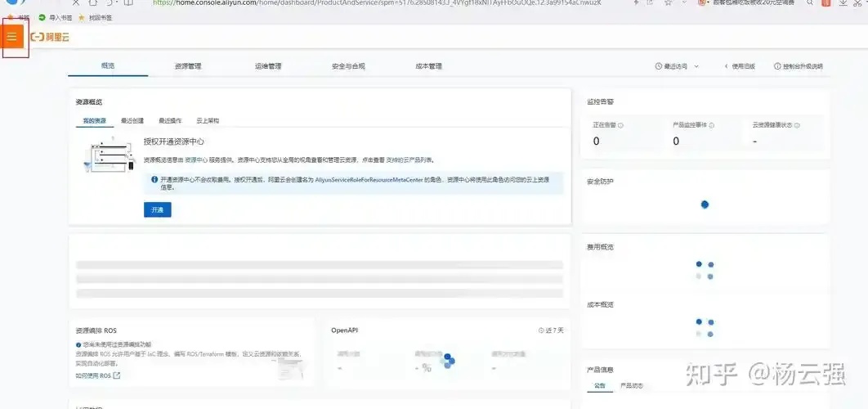This screenshot has height=409, width=868.
Task: Open 支持的云产品列表 link
Action: point(409,160)
